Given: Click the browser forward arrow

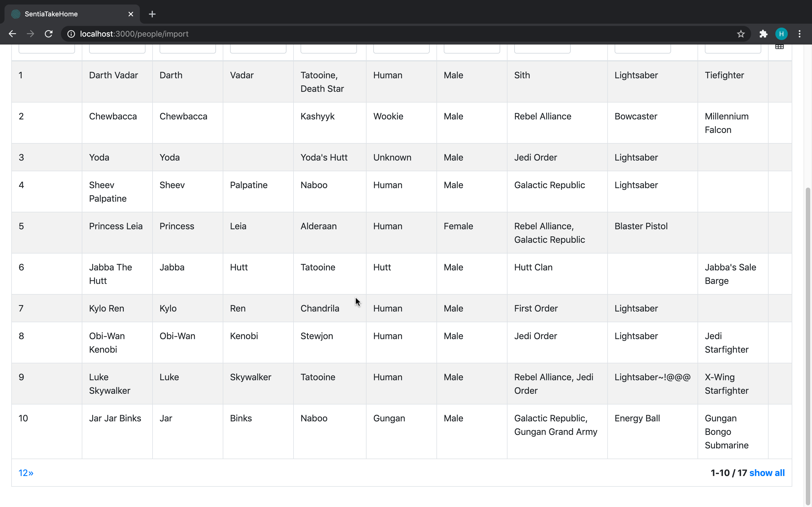Looking at the screenshot, I should point(30,34).
